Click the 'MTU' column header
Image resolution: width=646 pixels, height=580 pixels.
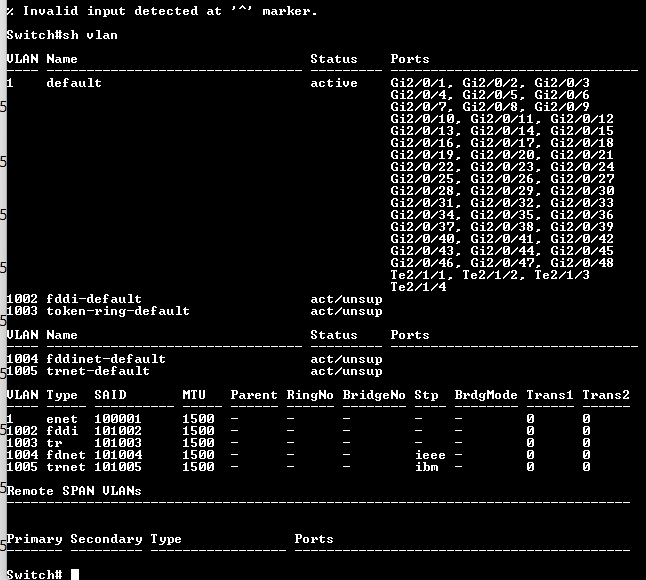pyautogui.click(x=194, y=395)
